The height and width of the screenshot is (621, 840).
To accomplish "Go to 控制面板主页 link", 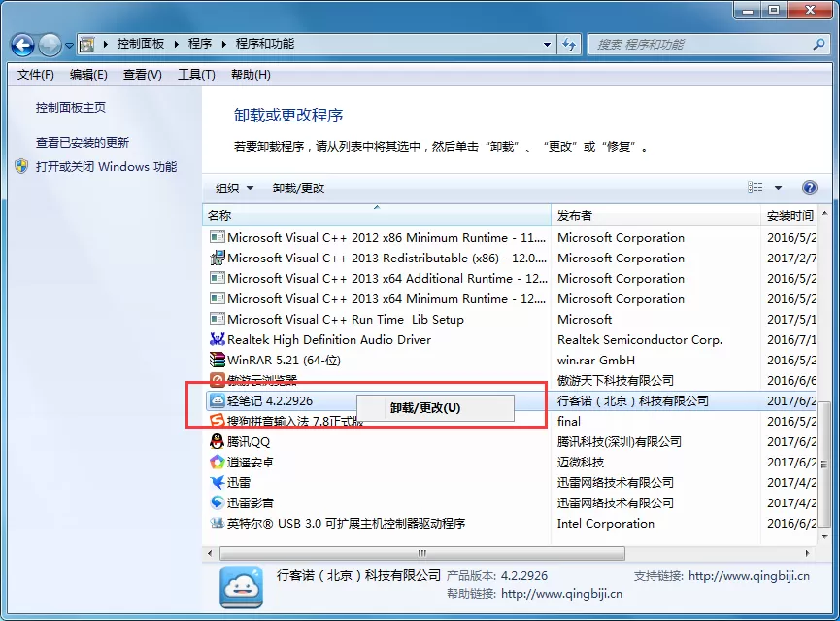I will [x=71, y=108].
